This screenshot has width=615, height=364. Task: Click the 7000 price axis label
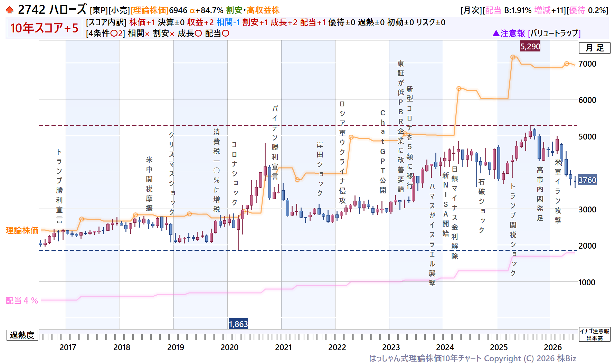tap(587, 64)
